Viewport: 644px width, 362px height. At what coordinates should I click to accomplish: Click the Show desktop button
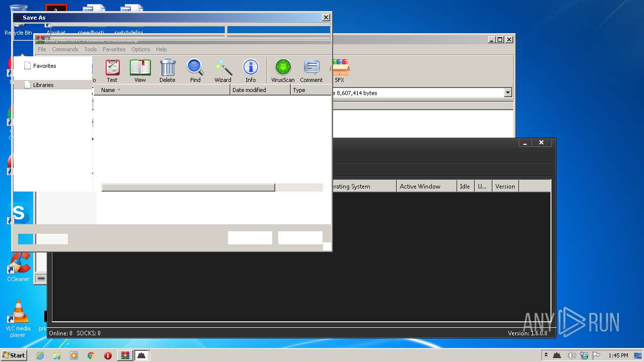(639, 355)
